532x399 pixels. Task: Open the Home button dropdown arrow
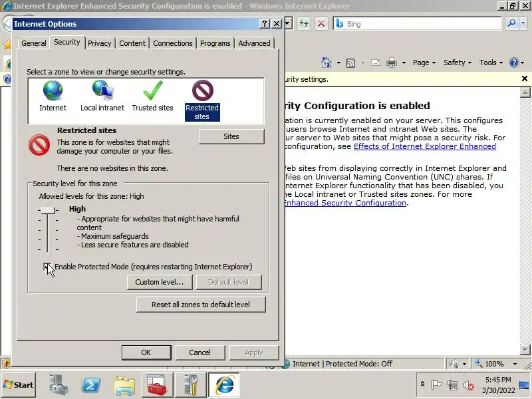338,63
